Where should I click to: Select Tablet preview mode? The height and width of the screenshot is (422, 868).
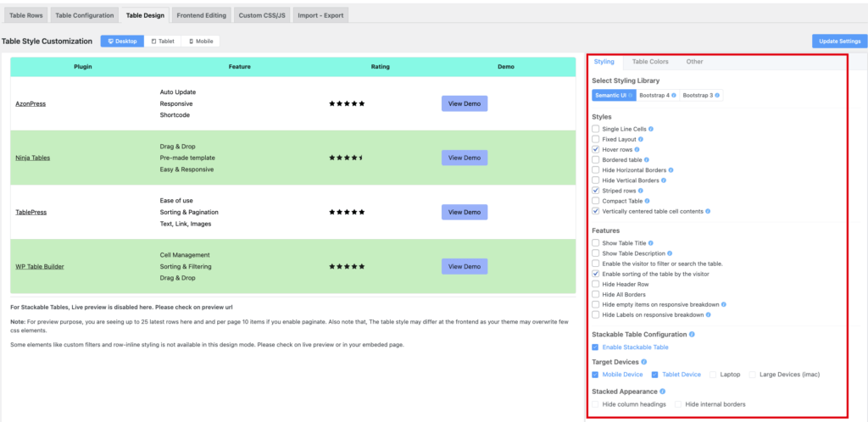pos(163,41)
